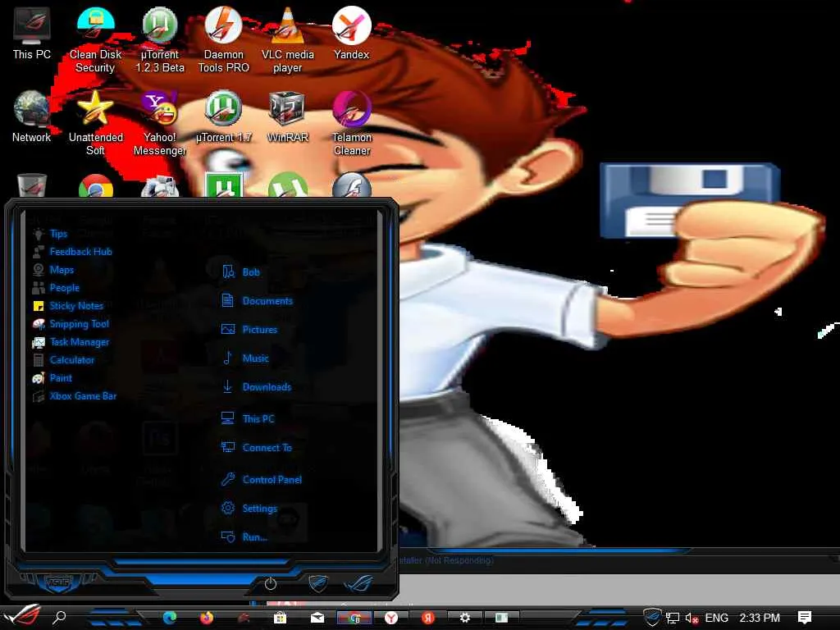Screen dimensions: 840x630
Task: Switch ENG input language indicator
Action: (717, 619)
